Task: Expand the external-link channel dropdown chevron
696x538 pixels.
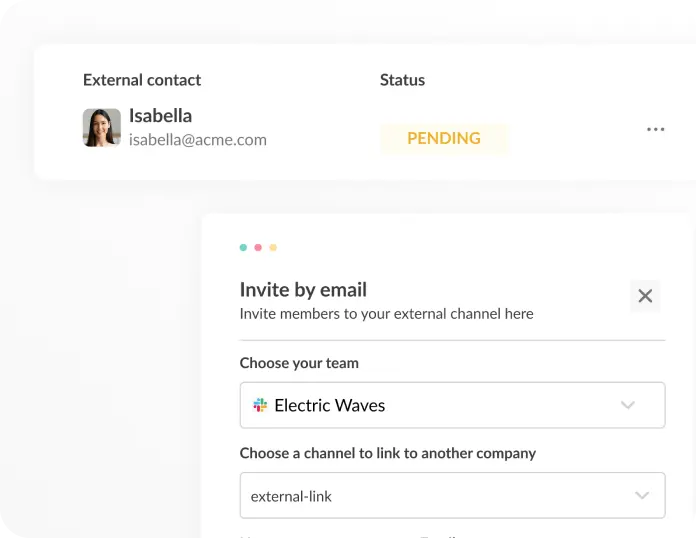Action: (642, 495)
